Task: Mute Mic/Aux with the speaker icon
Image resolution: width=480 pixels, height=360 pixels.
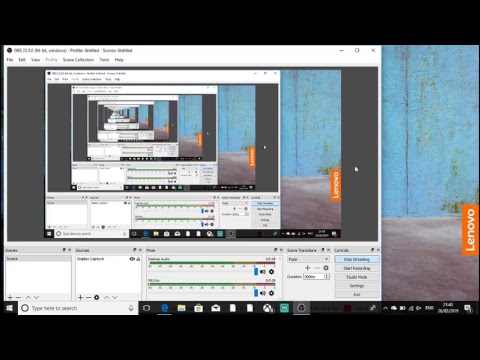Action: (263, 293)
